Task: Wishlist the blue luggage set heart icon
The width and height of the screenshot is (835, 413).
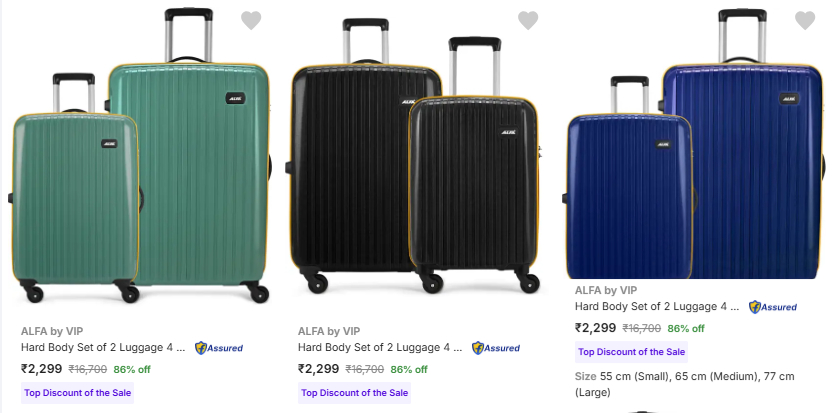Action: coord(805,20)
